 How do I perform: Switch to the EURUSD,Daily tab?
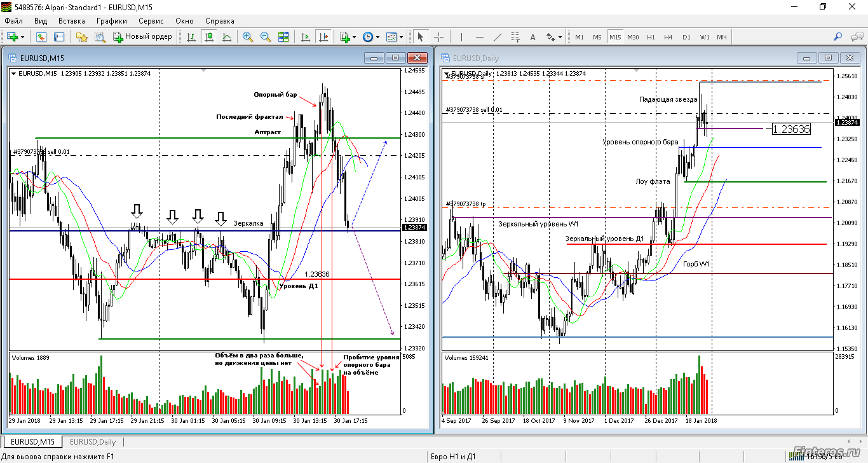[93, 441]
